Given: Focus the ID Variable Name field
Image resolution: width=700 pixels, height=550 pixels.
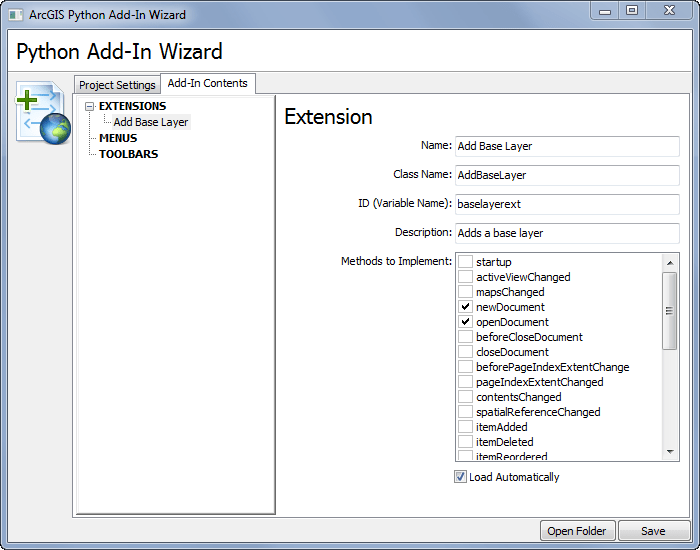Looking at the screenshot, I should tap(567, 204).
